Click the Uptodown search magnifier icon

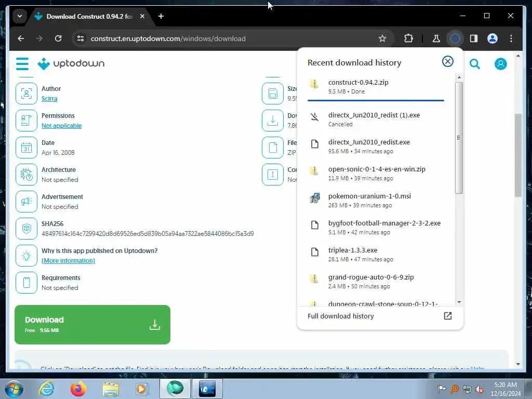tap(474, 64)
